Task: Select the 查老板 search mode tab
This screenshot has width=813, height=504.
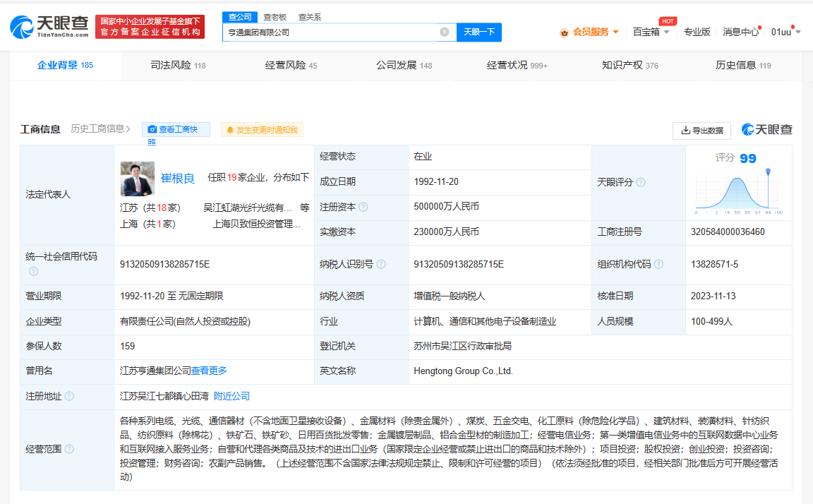Action: coord(275,16)
